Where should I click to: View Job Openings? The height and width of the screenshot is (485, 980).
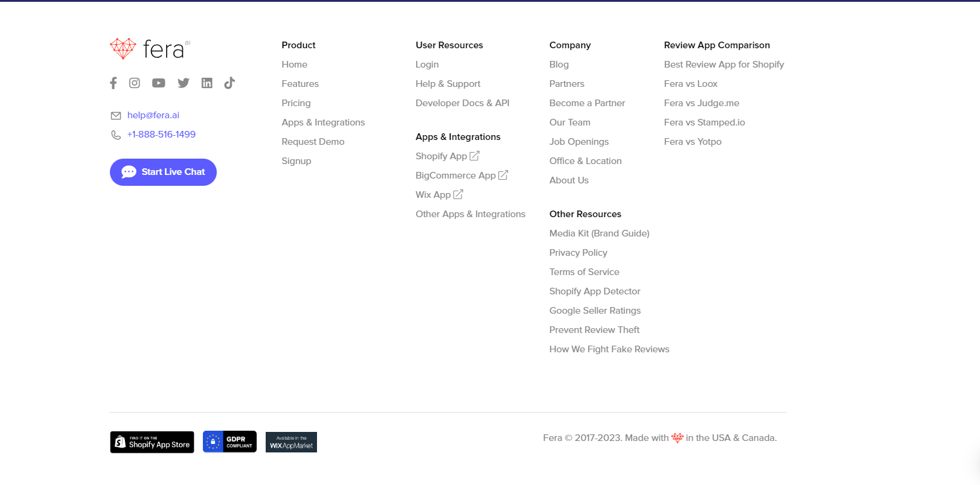point(579,142)
